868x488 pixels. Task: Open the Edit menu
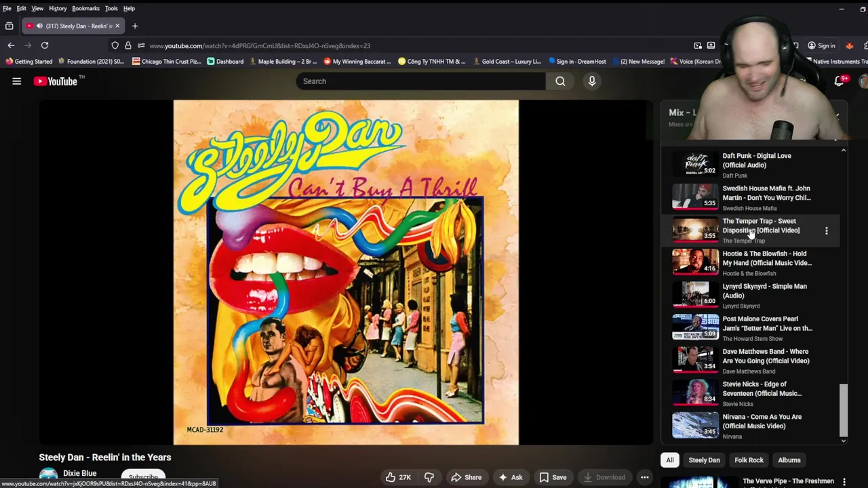tap(22, 8)
